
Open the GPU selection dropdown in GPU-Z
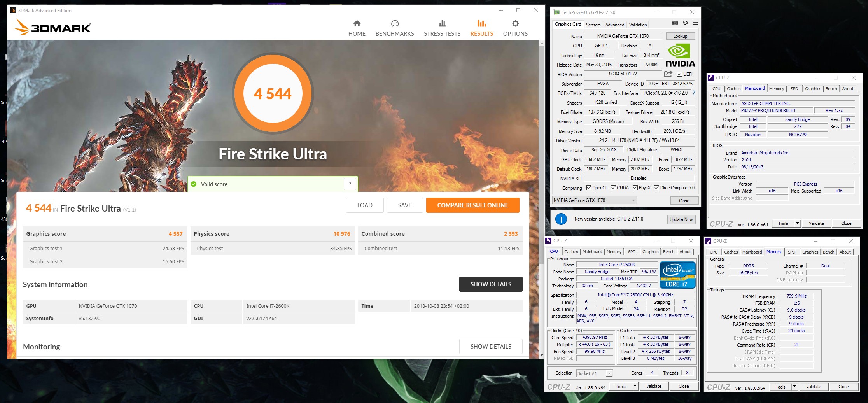594,200
